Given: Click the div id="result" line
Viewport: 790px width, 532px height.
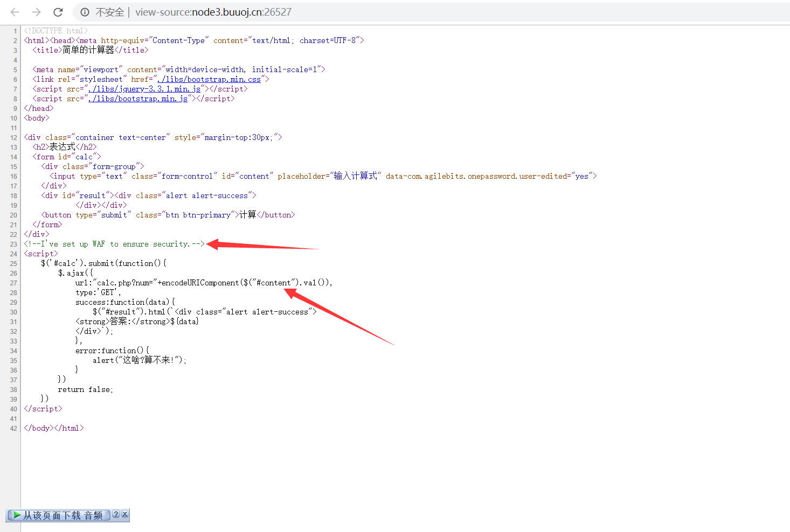Looking at the screenshot, I should pos(149,195).
